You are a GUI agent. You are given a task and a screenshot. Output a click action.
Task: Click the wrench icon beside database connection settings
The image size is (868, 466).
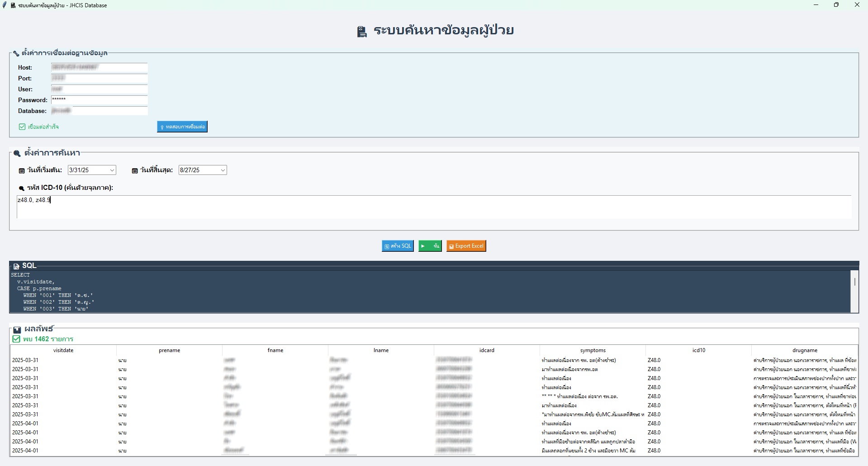tap(16, 53)
